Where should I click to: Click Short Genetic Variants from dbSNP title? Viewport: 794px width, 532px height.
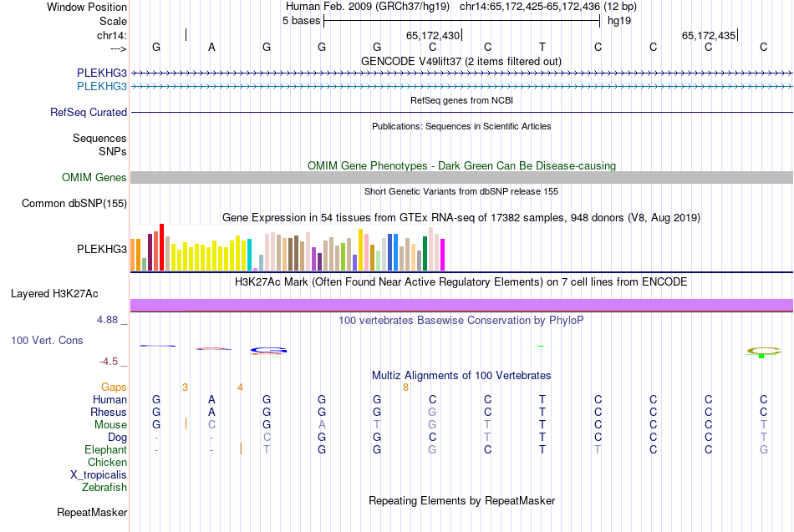pos(461,191)
